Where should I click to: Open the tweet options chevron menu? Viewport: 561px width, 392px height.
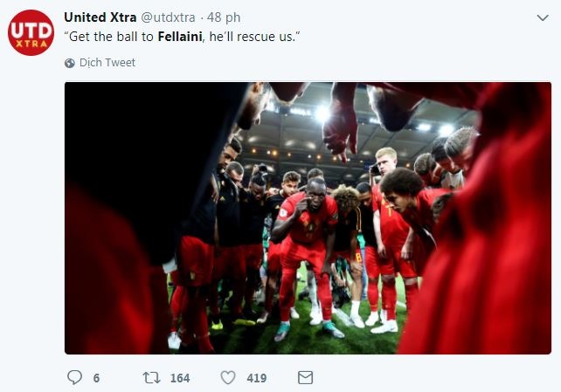543,17
